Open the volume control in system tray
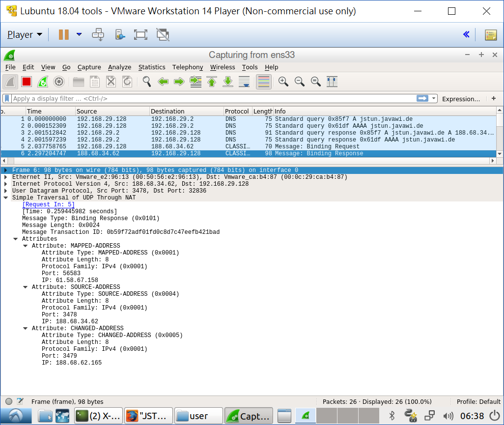504x425 pixels. pos(448,416)
